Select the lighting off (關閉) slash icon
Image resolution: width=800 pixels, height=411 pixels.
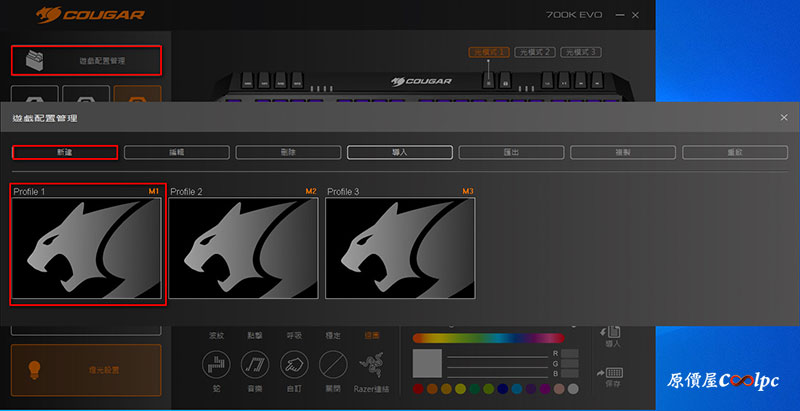[x=333, y=364]
